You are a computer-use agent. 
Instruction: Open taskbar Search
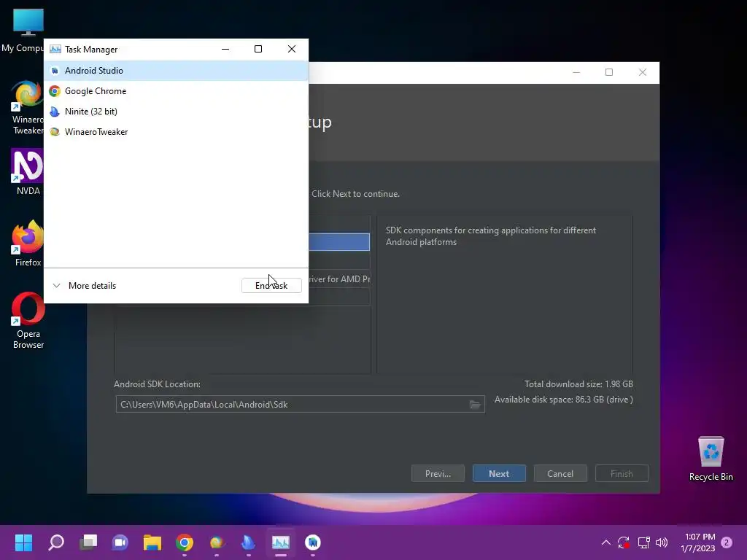pyautogui.click(x=56, y=542)
